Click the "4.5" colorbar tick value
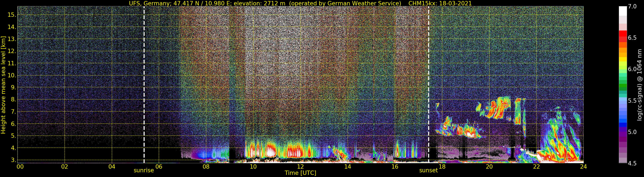This screenshot has height=177, width=644. [632, 163]
